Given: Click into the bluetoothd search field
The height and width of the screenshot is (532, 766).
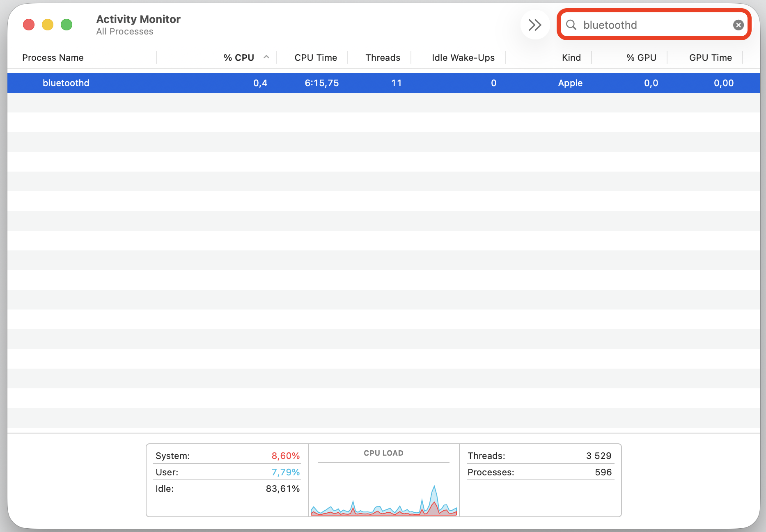Looking at the screenshot, I should click(x=654, y=25).
